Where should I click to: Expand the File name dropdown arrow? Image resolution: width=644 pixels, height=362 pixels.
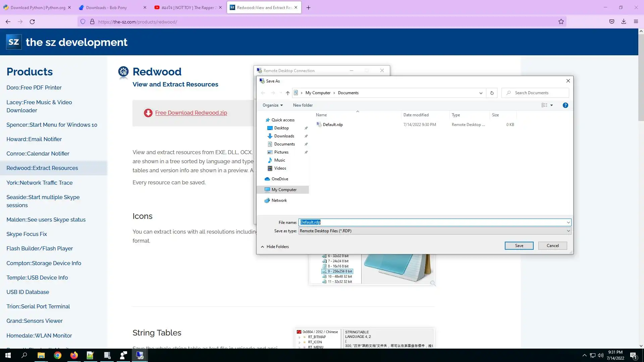568,222
